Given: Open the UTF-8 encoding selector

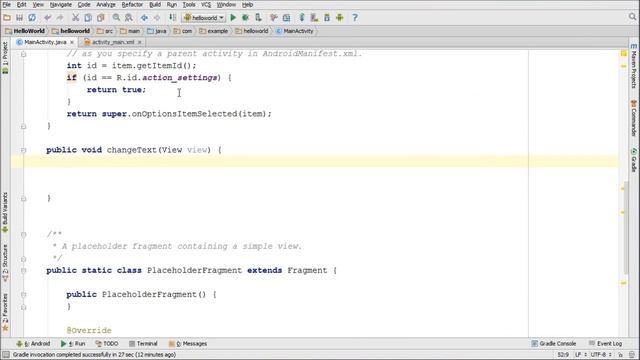Looking at the screenshot, I should 601,355.
